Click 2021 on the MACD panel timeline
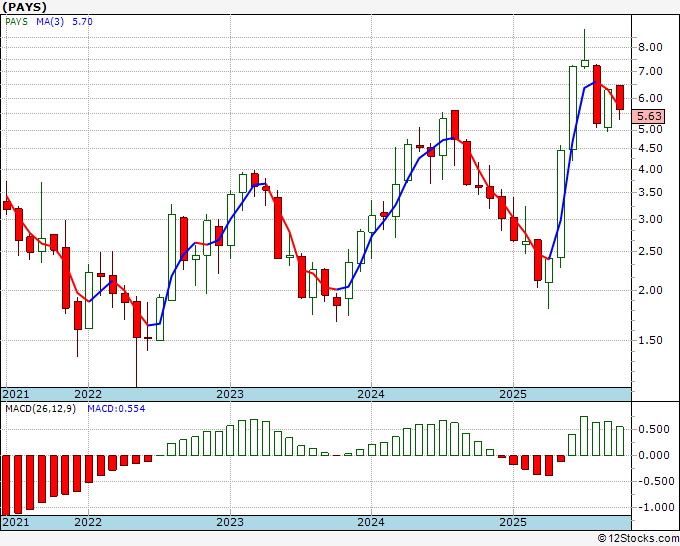This screenshot has width=680, height=546. click(16, 522)
